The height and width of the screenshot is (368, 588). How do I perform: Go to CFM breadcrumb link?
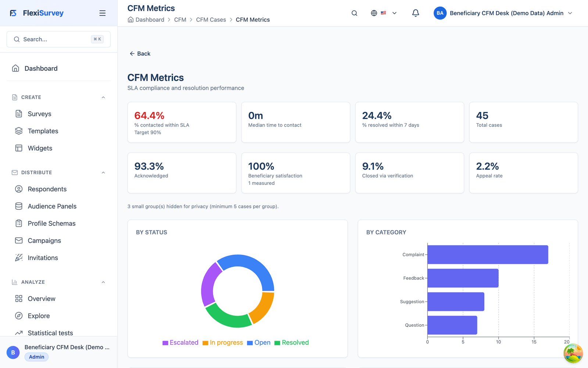(180, 20)
